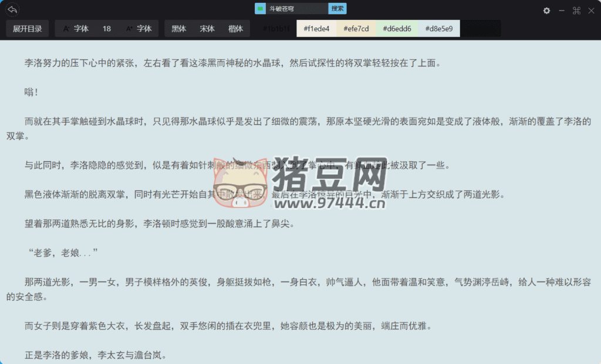
Task: Decrease font size with A- 字体
Action: click(x=76, y=29)
